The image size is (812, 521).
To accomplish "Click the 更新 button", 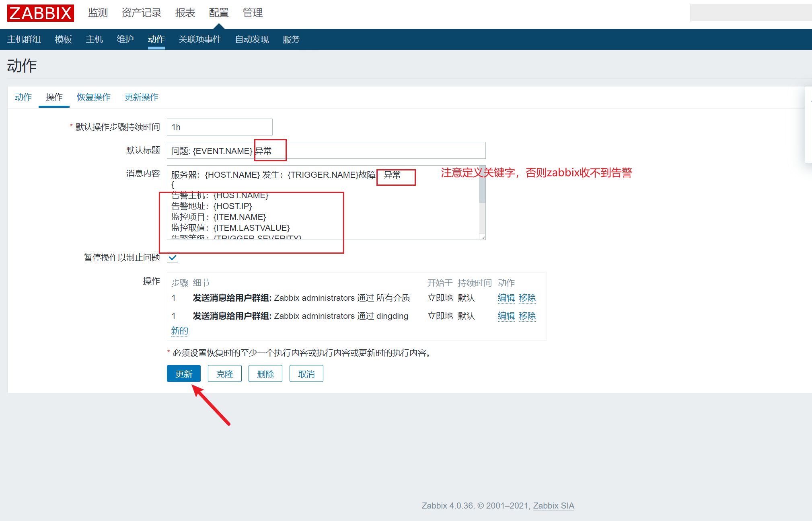I will [184, 373].
